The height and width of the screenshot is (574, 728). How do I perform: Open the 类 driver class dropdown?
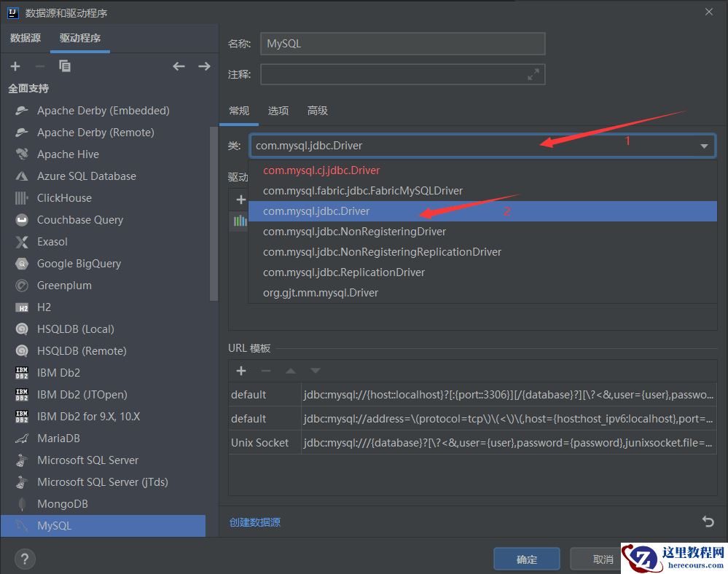(704, 145)
